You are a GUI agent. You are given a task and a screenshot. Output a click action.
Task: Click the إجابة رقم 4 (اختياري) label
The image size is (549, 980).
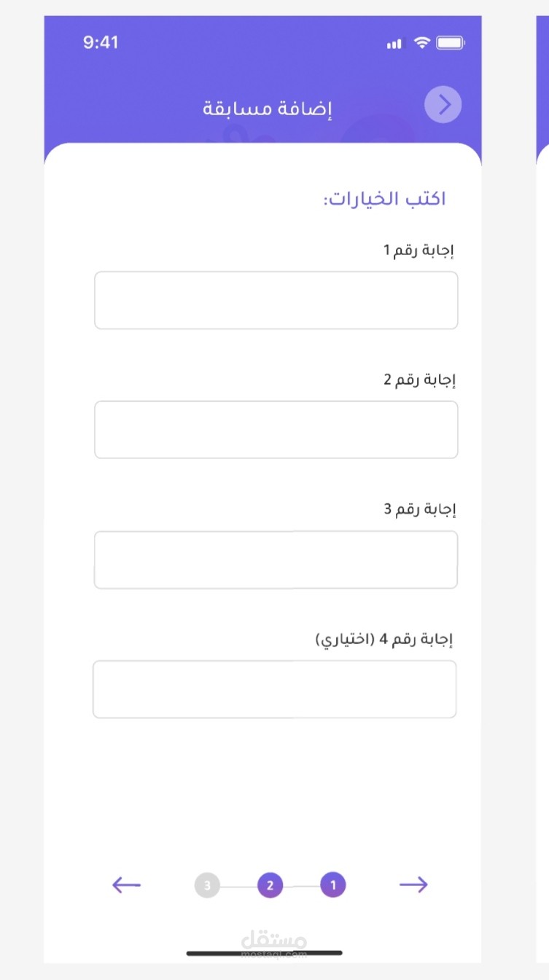click(384, 640)
